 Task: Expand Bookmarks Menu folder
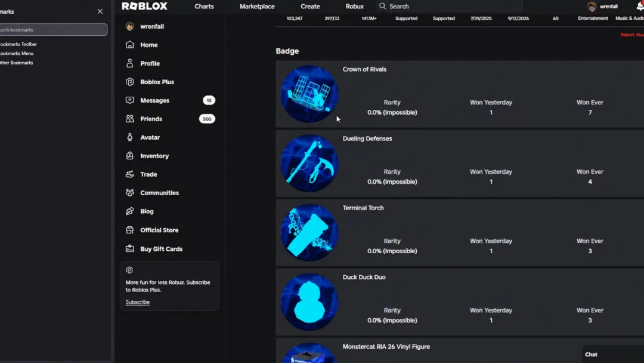[x=17, y=54]
